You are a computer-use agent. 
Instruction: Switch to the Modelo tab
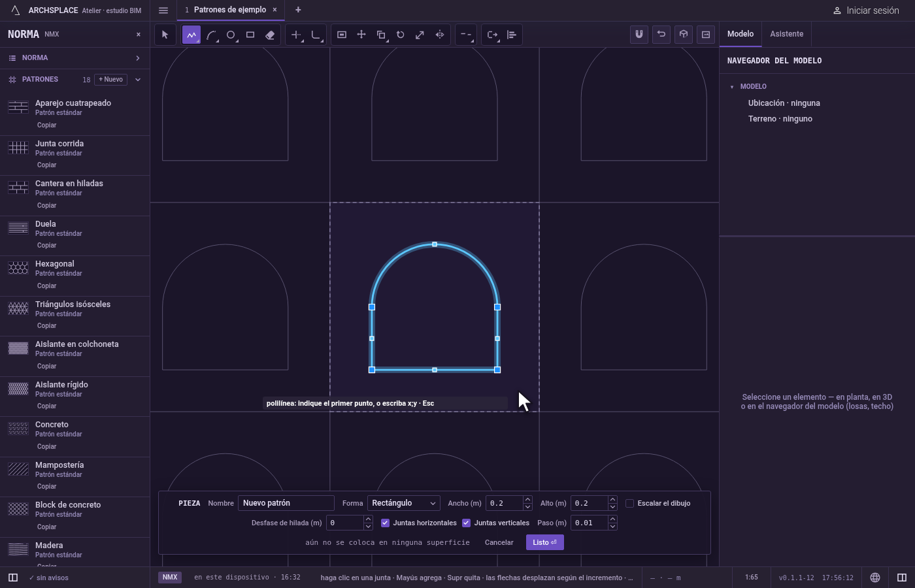pyautogui.click(x=740, y=34)
